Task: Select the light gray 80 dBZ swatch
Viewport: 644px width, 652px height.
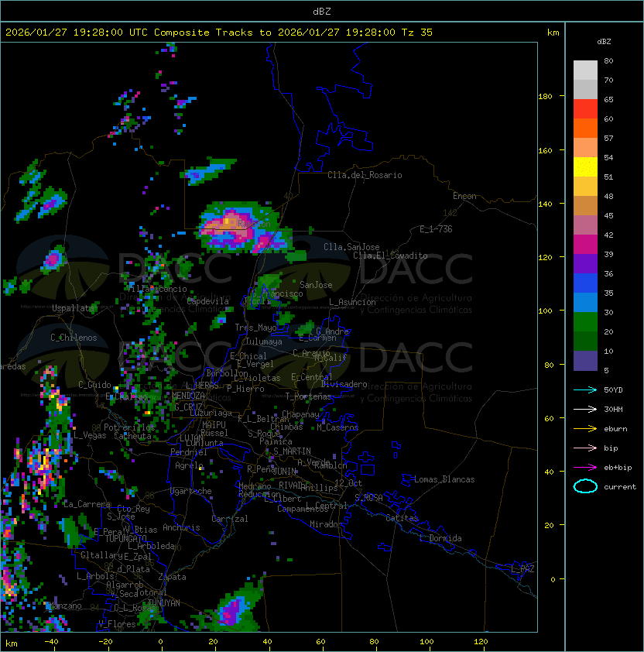Action: [585, 70]
